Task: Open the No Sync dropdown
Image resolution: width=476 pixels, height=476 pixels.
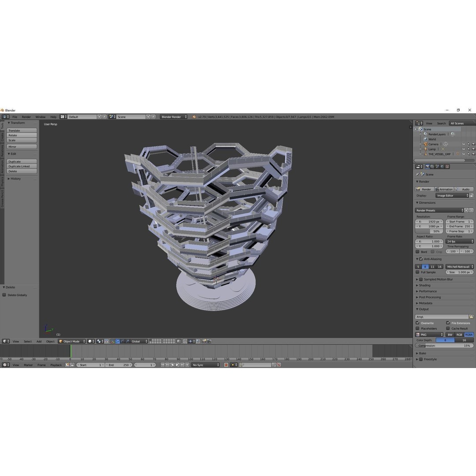Action: [x=205, y=365]
